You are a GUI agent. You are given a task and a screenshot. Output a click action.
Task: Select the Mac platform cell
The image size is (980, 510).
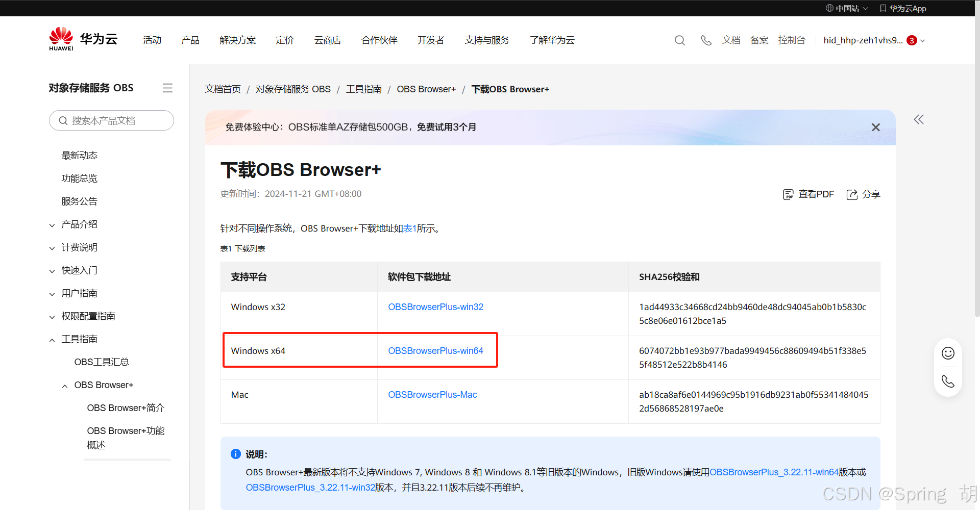(x=299, y=402)
